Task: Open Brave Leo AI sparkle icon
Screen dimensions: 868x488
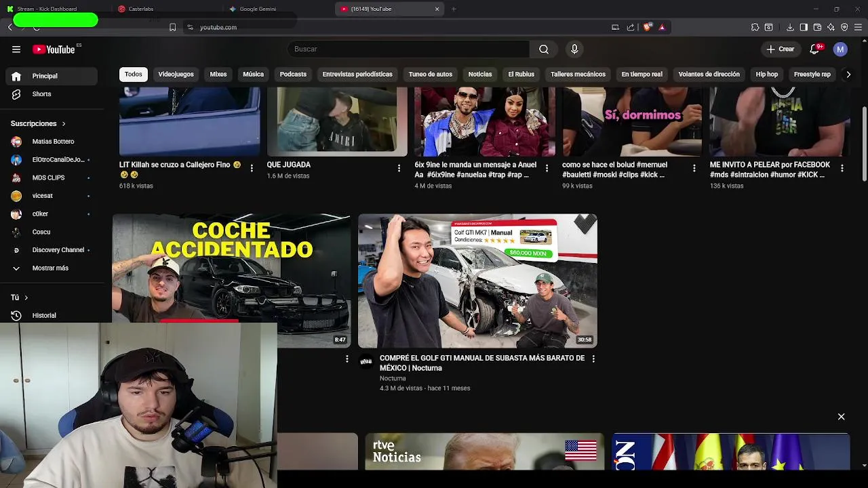Action: click(x=831, y=27)
